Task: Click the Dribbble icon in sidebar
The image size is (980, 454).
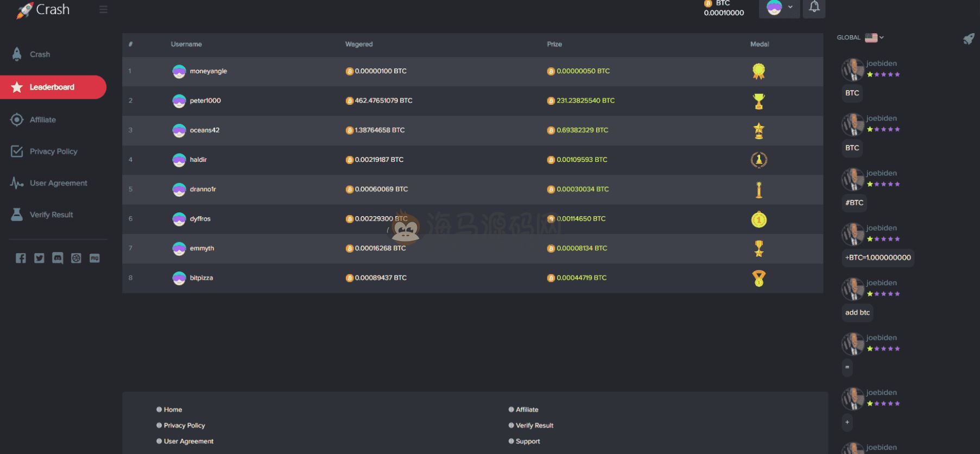Action: click(x=76, y=258)
